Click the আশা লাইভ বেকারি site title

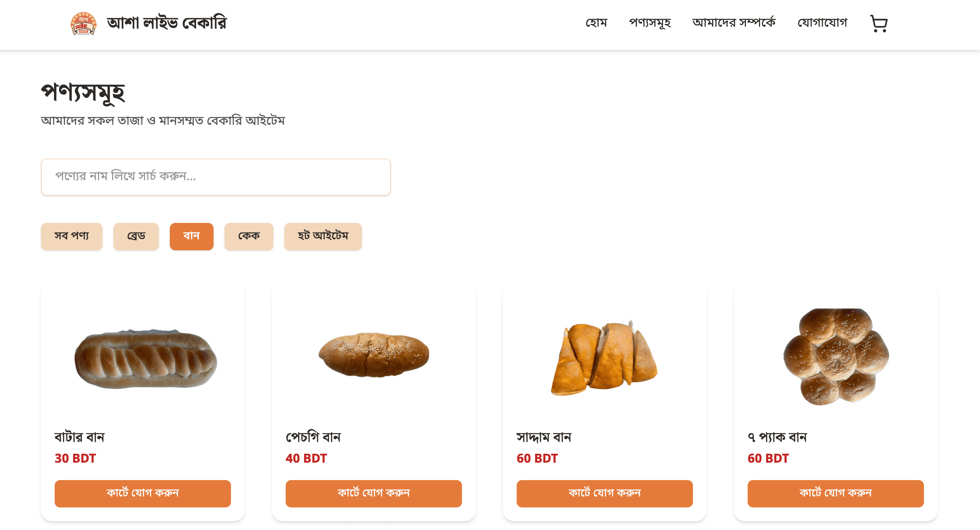coord(167,23)
